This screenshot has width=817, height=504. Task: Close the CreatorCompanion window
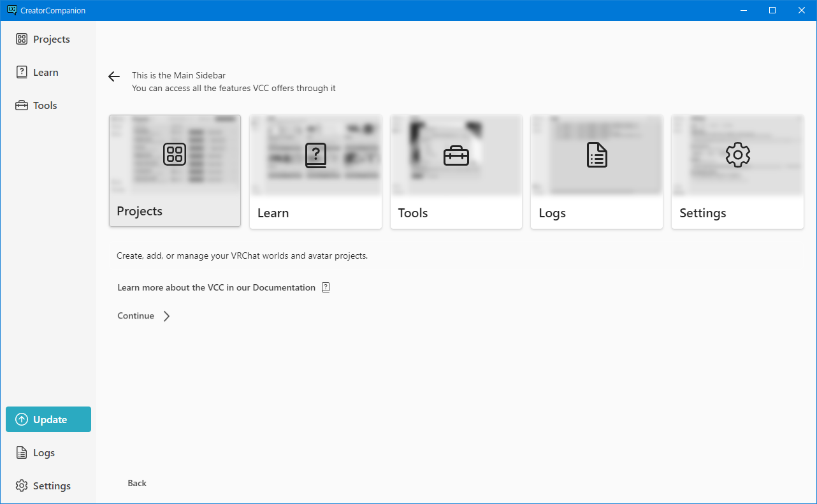pos(802,10)
